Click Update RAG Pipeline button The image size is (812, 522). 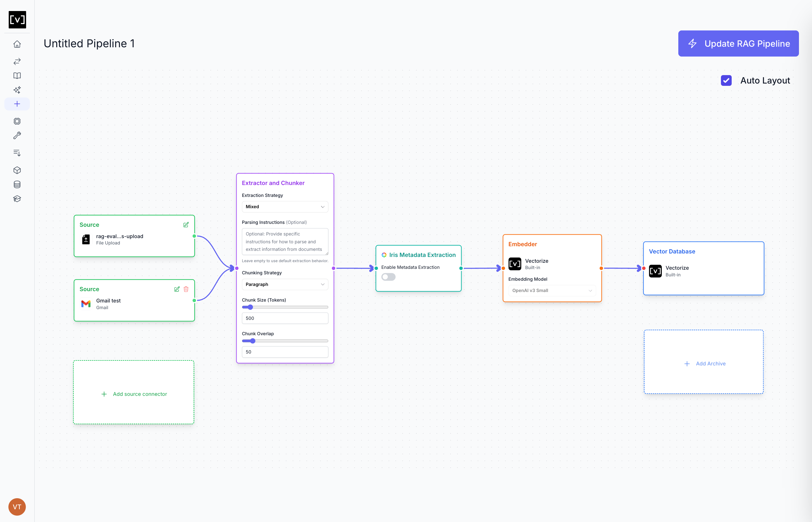click(x=738, y=43)
